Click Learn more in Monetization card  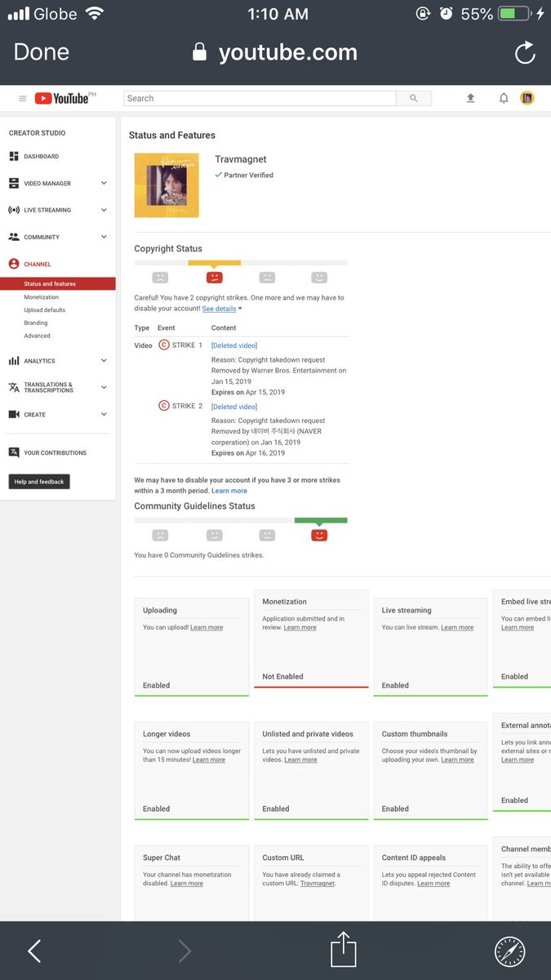(300, 627)
